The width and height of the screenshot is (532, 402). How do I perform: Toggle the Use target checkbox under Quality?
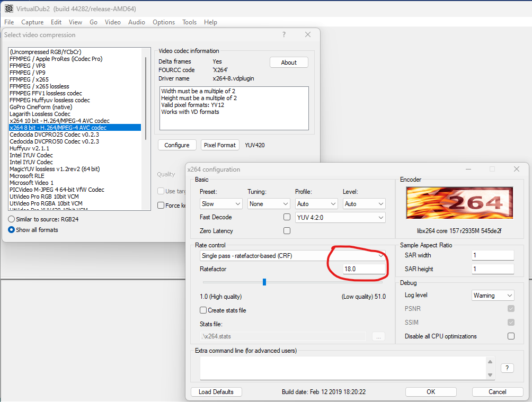pos(161,191)
